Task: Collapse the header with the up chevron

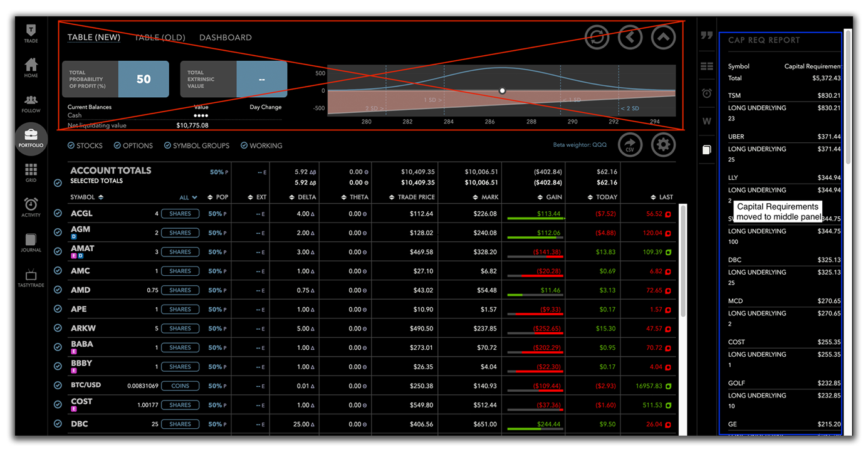Action: click(663, 37)
